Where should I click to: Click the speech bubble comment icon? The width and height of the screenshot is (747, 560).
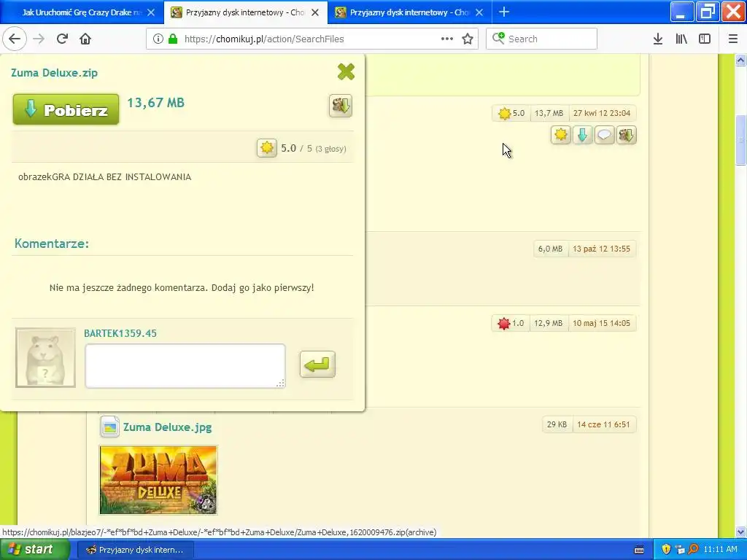click(x=604, y=135)
